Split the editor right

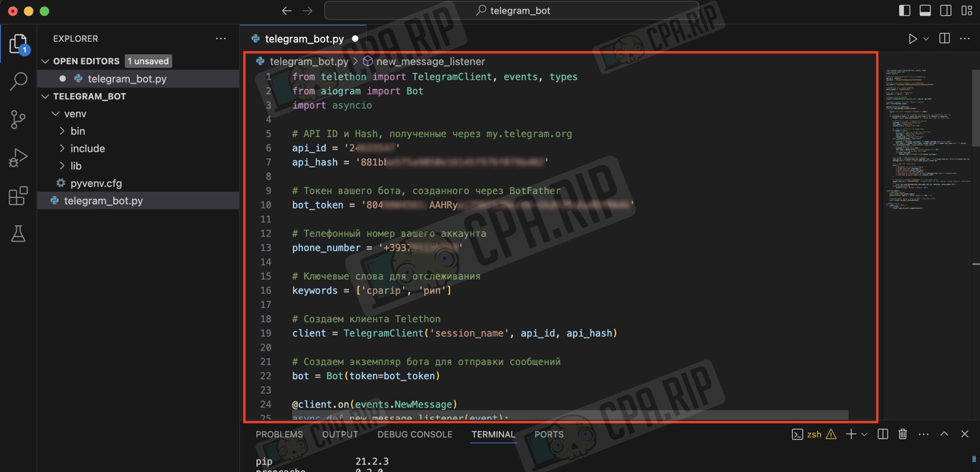944,39
